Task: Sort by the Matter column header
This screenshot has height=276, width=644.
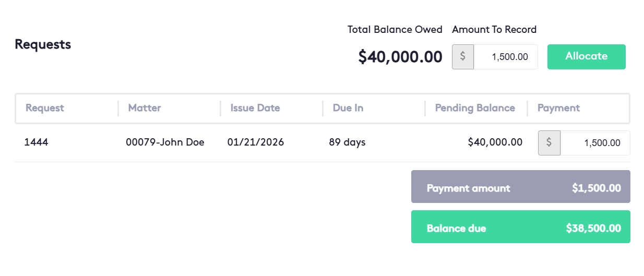Action: point(145,108)
